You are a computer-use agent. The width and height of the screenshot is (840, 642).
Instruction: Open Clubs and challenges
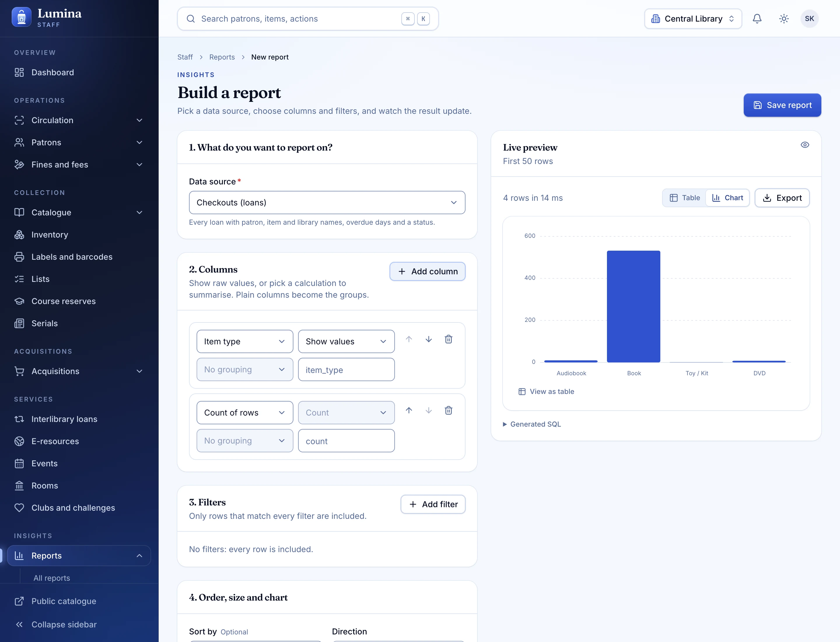[x=79, y=508]
